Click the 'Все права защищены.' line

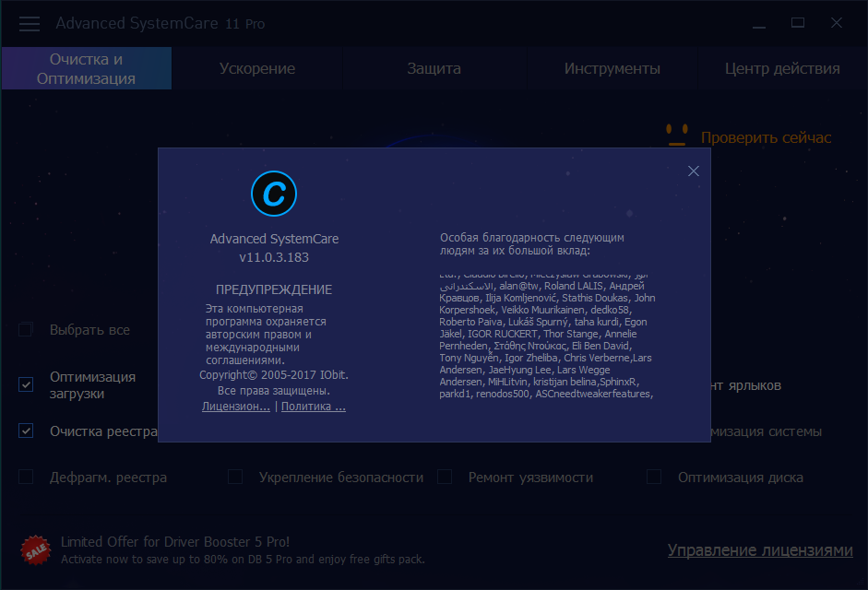click(274, 391)
